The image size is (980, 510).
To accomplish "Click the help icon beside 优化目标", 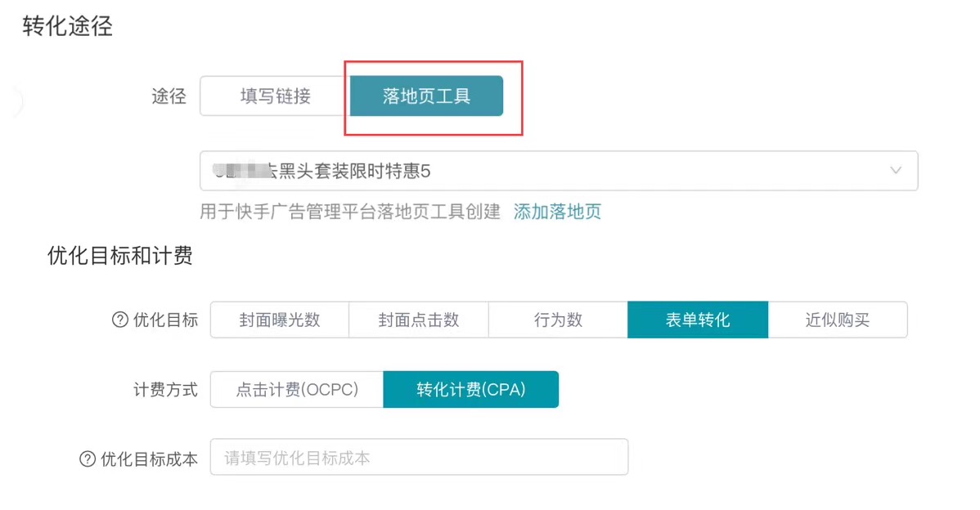I will (x=119, y=320).
